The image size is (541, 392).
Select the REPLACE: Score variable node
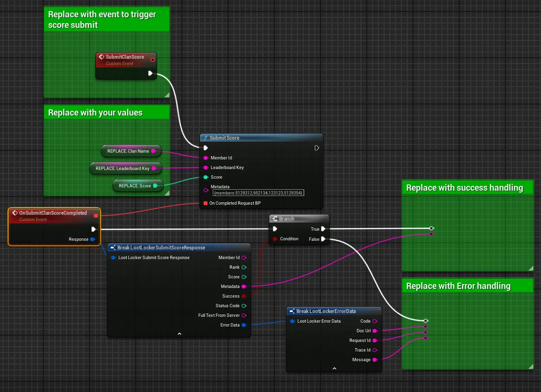pyautogui.click(x=138, y=186)
